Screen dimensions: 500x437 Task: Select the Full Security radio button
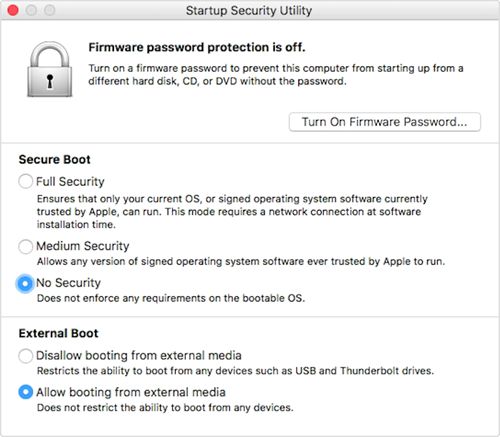point(26,181)
